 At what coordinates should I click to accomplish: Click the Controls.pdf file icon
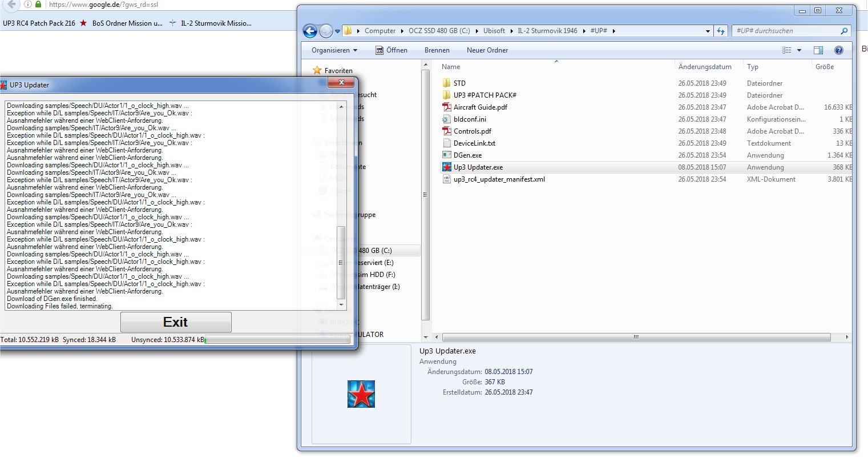[x=447, y=131]
